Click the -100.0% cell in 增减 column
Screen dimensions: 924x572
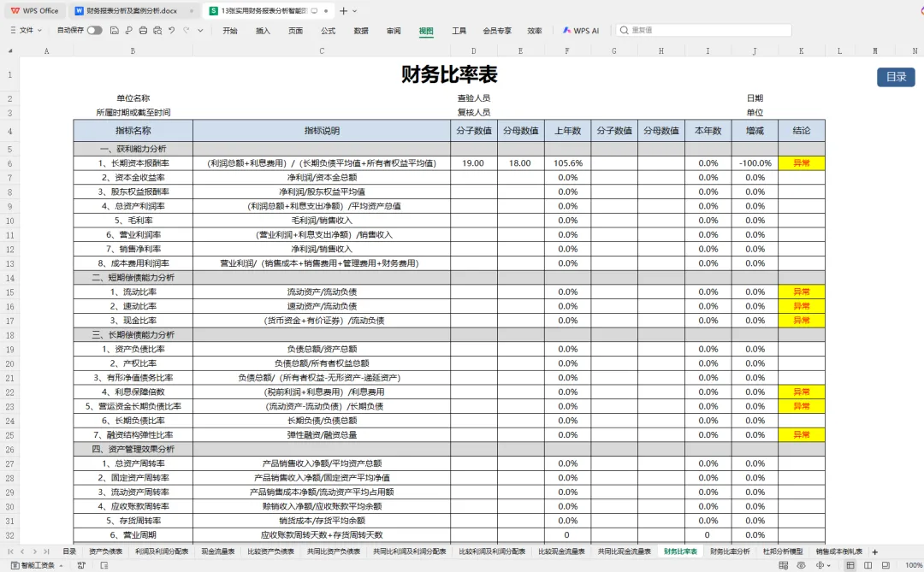point(755,163)
